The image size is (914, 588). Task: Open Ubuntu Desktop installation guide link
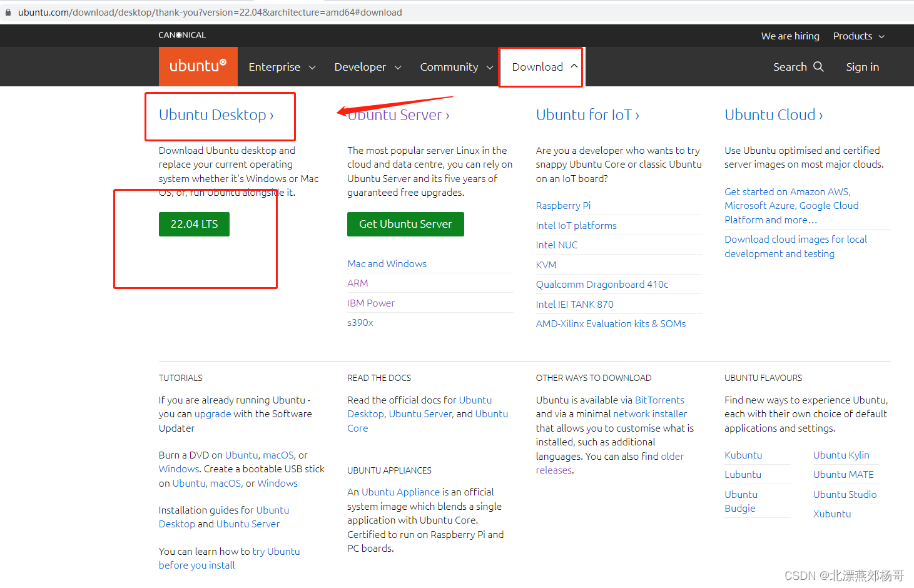click(x=224, y=517)
